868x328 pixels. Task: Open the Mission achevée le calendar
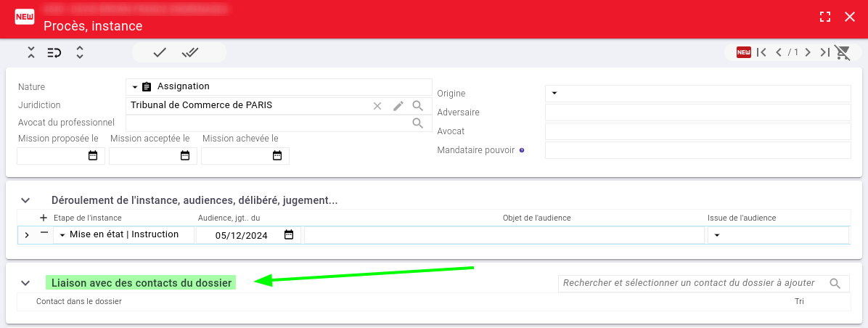277,156
